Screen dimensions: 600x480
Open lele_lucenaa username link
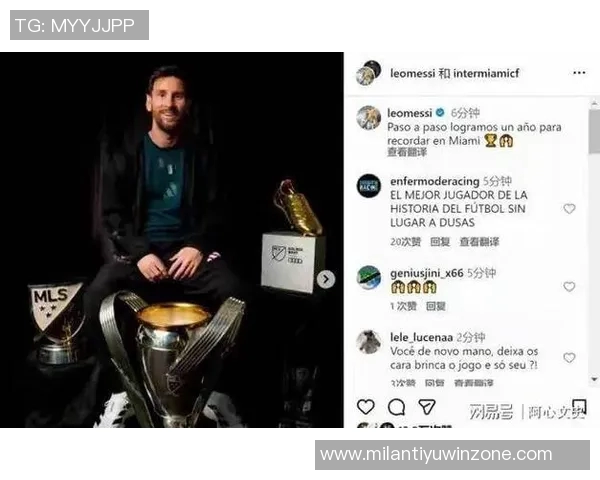point(421,337)
